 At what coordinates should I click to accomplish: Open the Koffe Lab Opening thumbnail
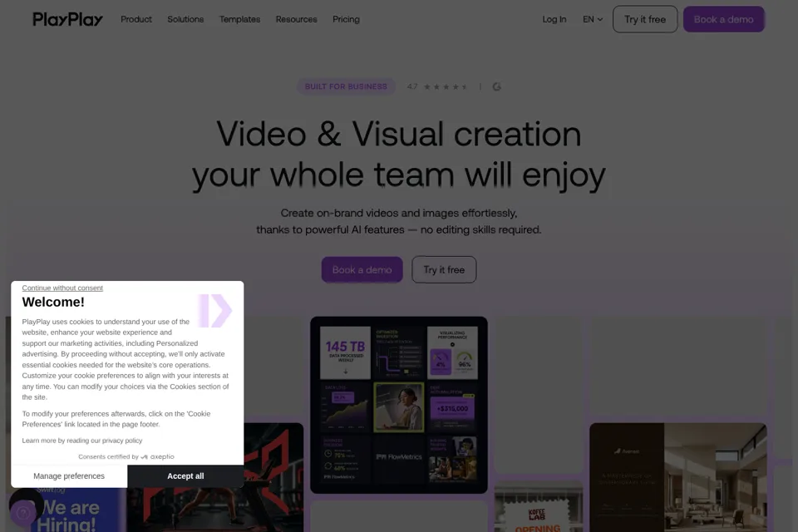pos(539,506)
